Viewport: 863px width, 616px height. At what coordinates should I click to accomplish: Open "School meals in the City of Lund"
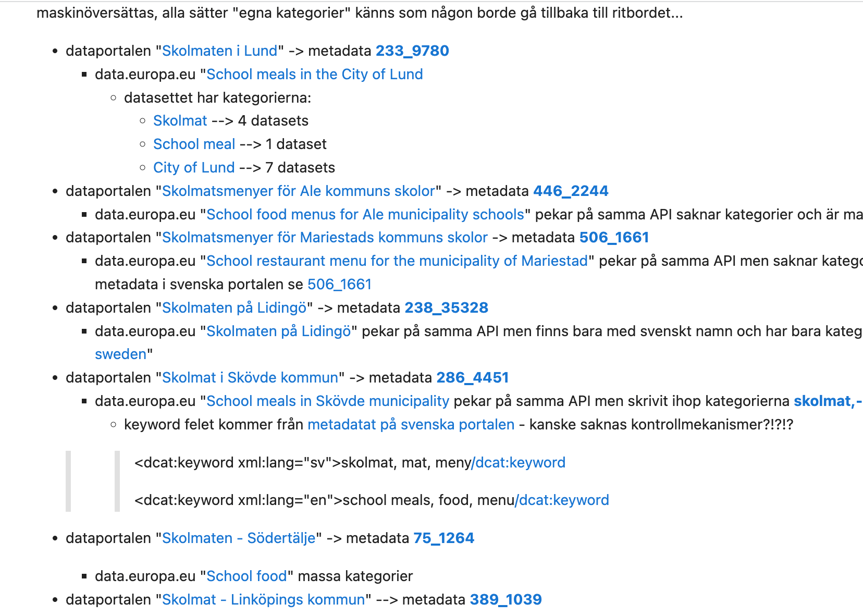pos(314,75)
